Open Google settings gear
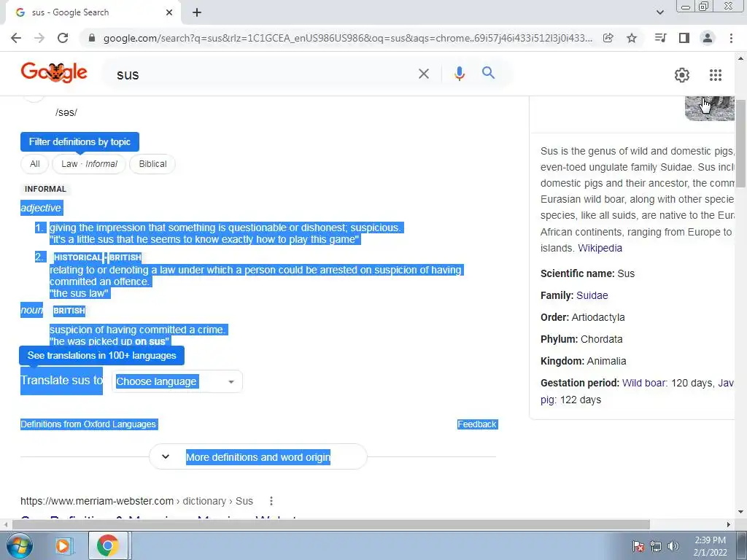Image resolution: width=747 pixels, height=560 pixels. click(x=682, y=75)
